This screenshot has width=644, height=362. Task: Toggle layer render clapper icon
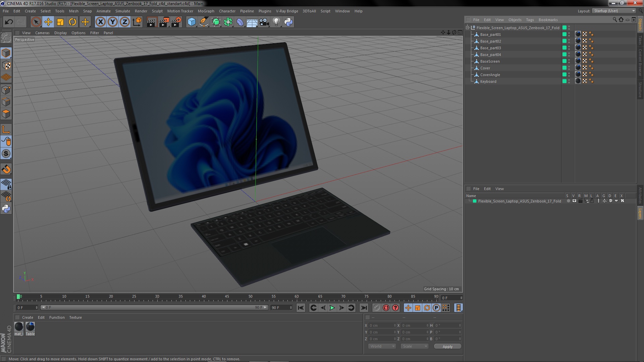pyautogui.click(x=580, y=201)
